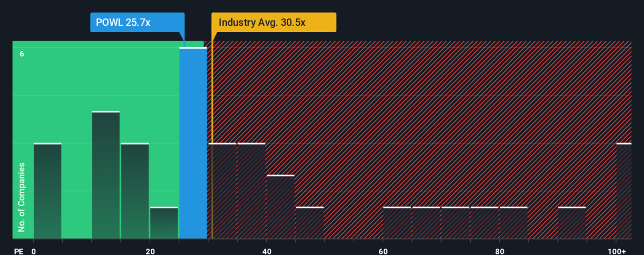This screenshot has height=255, width=644.
Task: Click the x-axis tick label 40
Action: [267, 251]
